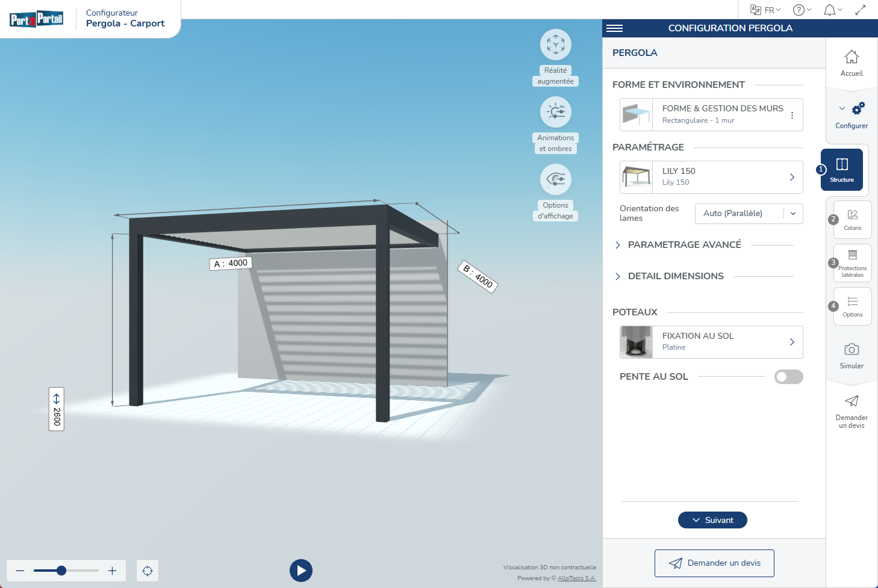Switch to the Coloris step tab
This screenshot has width=878, height=588.
852,220
